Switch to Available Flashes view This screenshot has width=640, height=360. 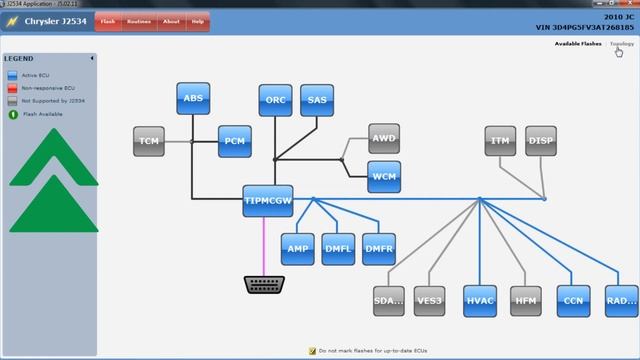point(578,44)
